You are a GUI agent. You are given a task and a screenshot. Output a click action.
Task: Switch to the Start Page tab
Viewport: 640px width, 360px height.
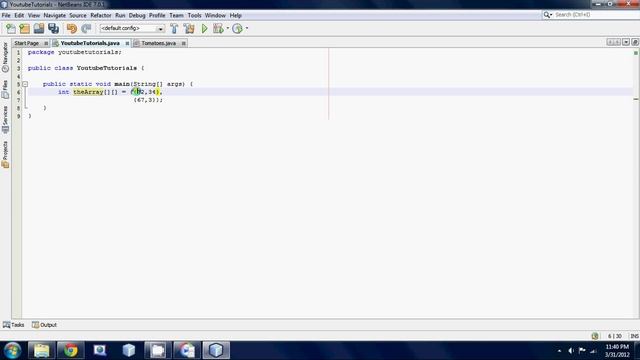pos(27,43)
